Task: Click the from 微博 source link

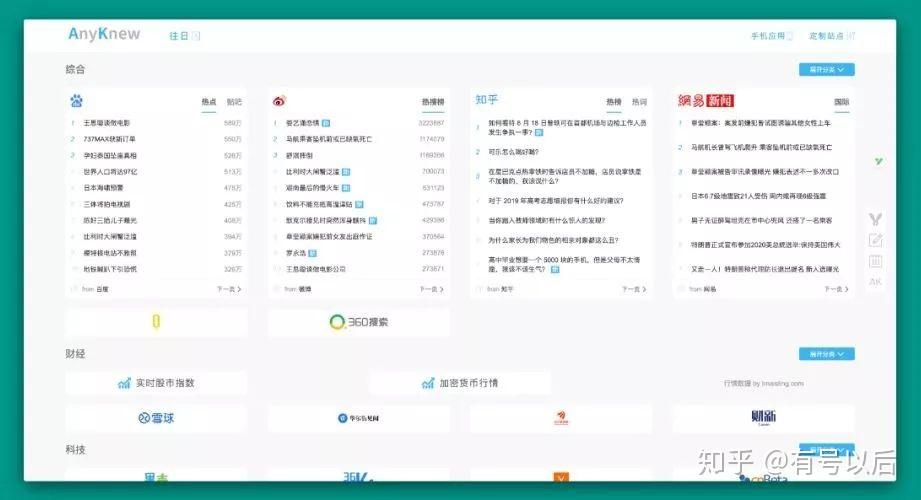Action: coord(298,289)
